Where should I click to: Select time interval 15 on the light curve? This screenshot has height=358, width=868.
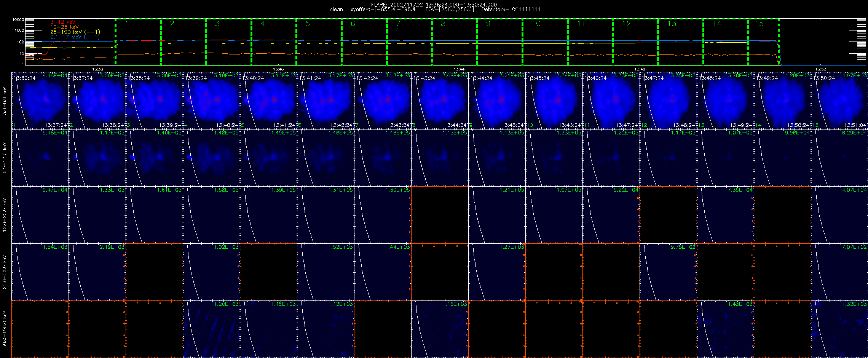click(x=764, y=42)
